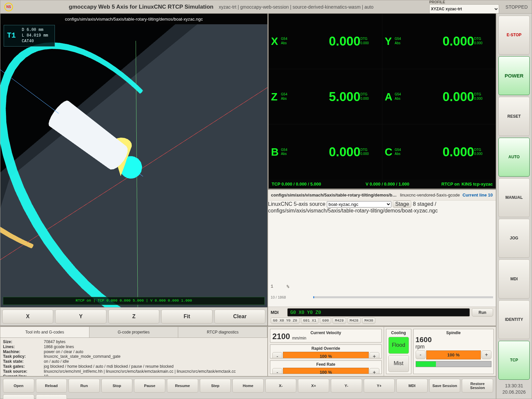
Task: Run the MDI command
Action: click(x=482, y=313)
